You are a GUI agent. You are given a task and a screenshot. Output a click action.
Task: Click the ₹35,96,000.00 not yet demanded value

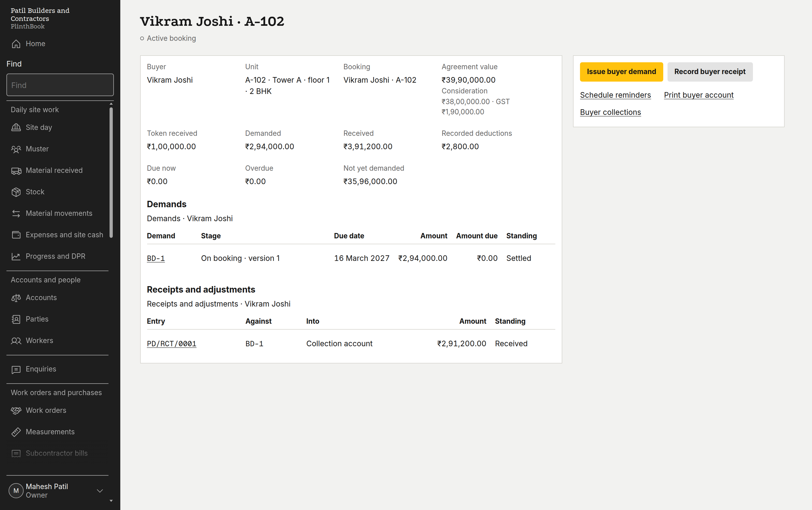pos(370,182)
